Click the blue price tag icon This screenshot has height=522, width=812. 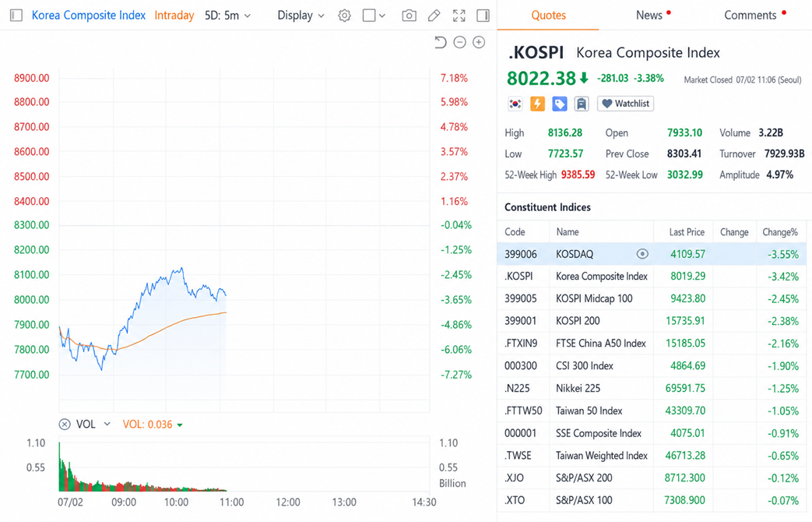(x=559, y=104)
